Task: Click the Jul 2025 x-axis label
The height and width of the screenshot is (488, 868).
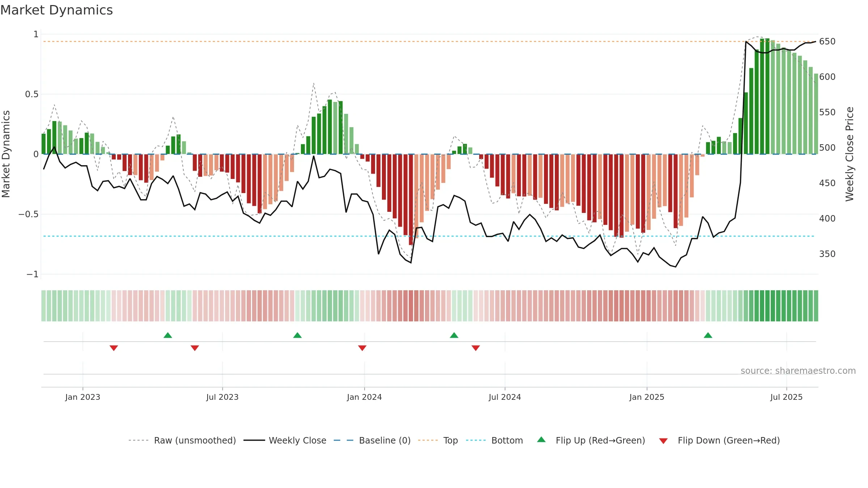Action: click(x=787, y=397)
